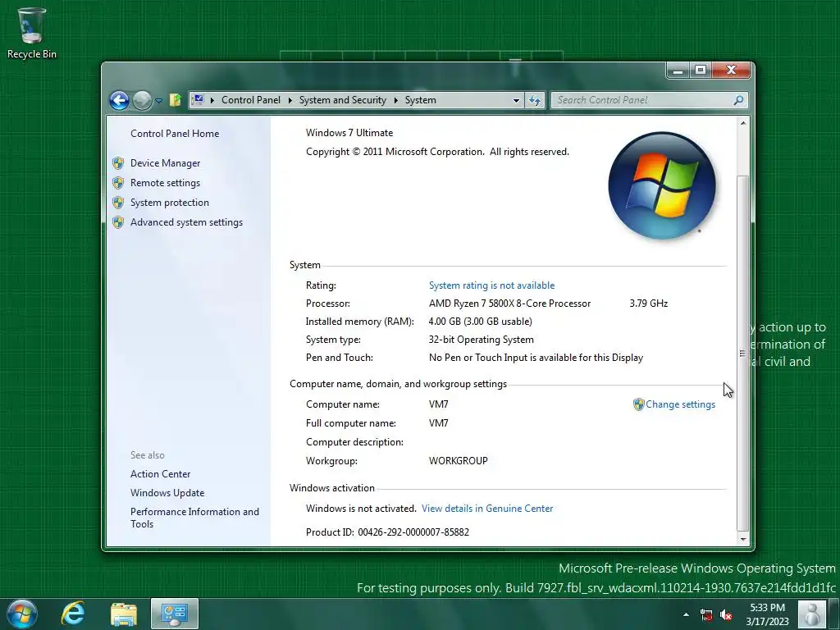Maximize the System window
This screenshot has width=840, height=630.
[701, 71]
